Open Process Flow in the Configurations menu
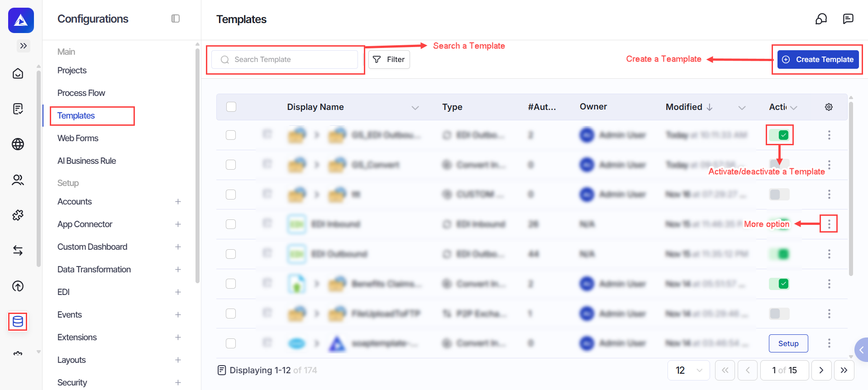 (x=81, y=93)
